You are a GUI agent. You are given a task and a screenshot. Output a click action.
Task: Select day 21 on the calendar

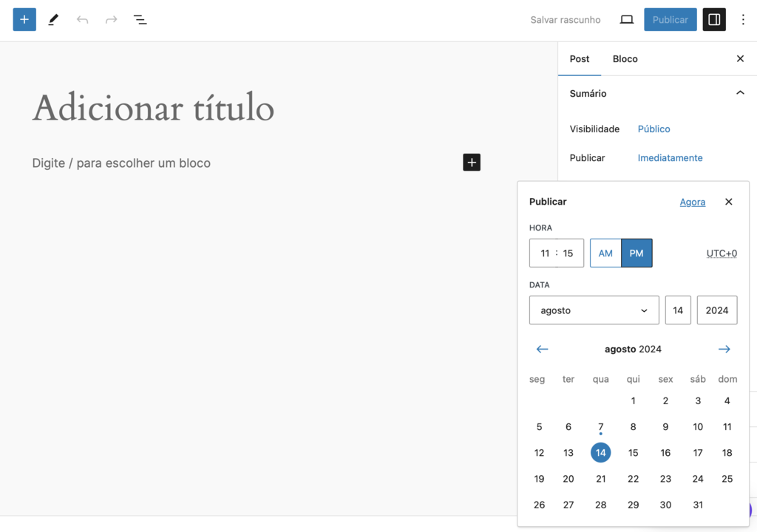[x=600, y=478]
